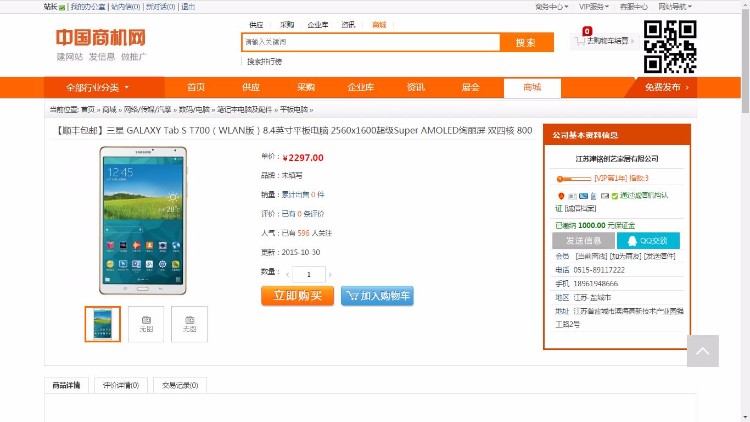Click the red cart count badge
Viewport: 750px width, 422px height.
point(587,31)
